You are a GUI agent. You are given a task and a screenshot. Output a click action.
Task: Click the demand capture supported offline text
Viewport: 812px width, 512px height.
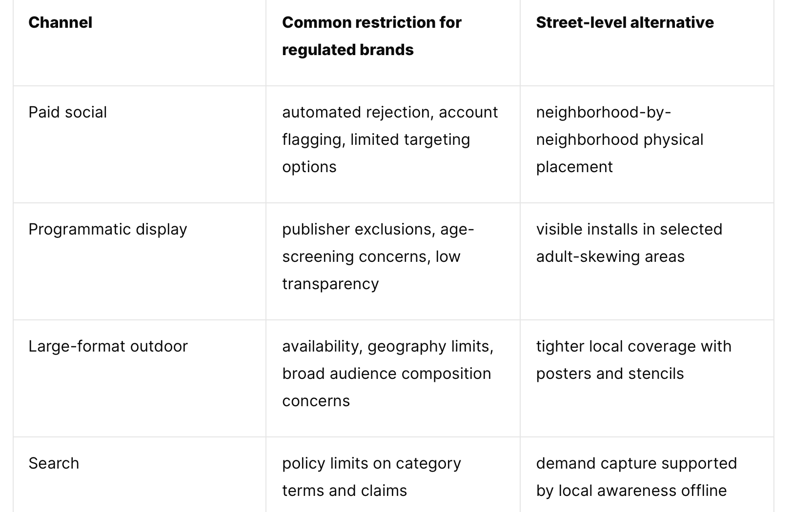[636, 477]
